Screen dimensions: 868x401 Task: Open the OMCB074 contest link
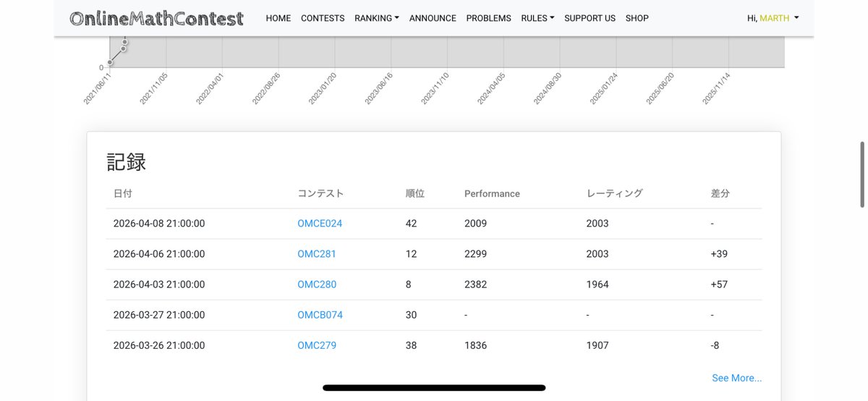(x=320, y=315)
